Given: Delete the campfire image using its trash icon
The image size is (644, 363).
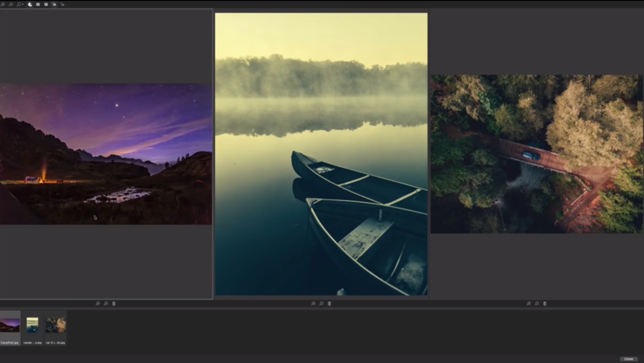Looking at the screenshot, I should pyautogui.click(x=114, y=304).
